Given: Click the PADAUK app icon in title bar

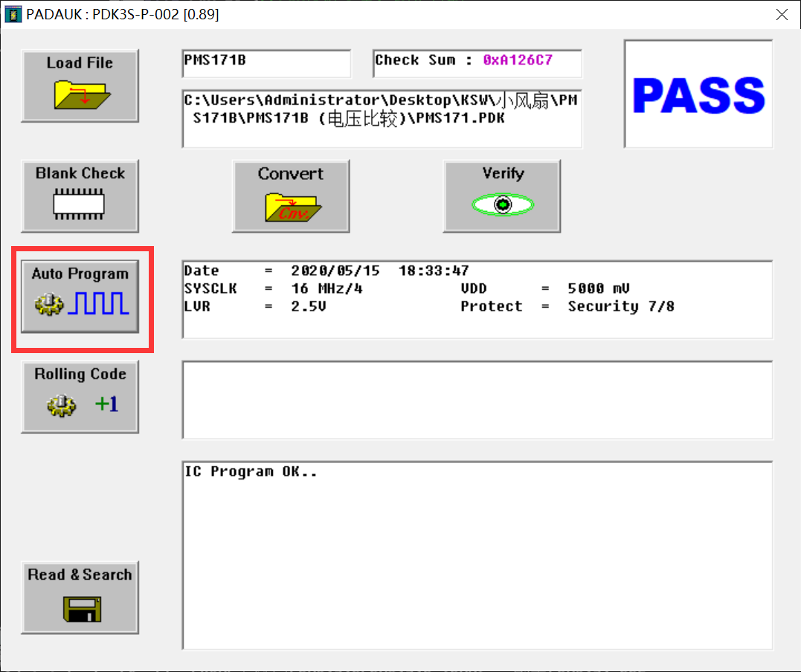Looking at the screenshot, I should [13, 14].
